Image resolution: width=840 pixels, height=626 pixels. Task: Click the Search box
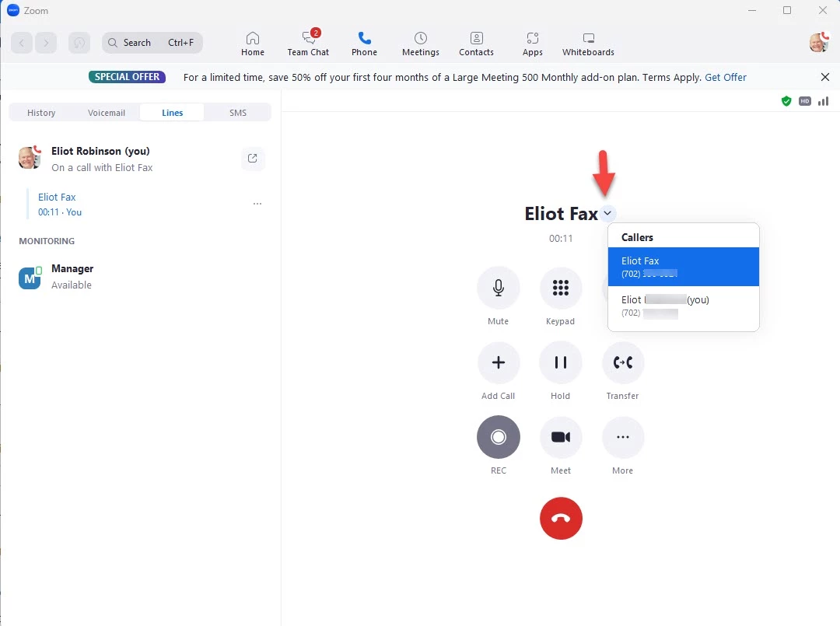[x=152, y=43]
